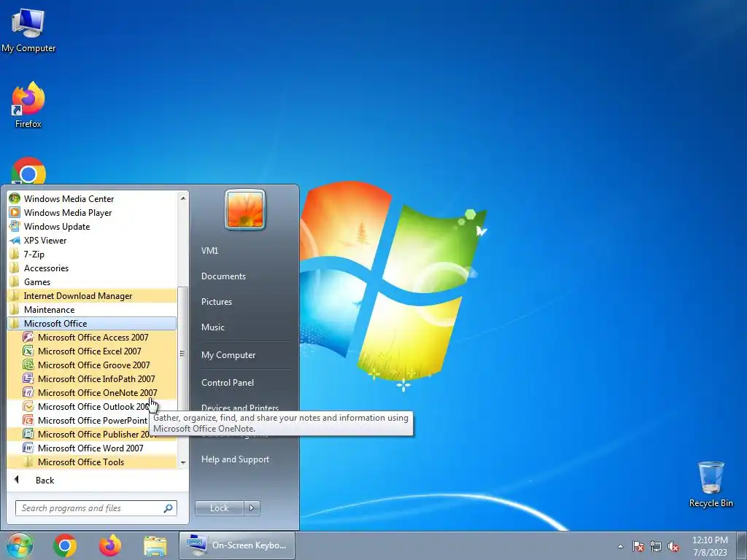Screen dimensions: 747x560
Task: Launch Microsoft Office Groove 2007 icon
Action: point(28,365)
